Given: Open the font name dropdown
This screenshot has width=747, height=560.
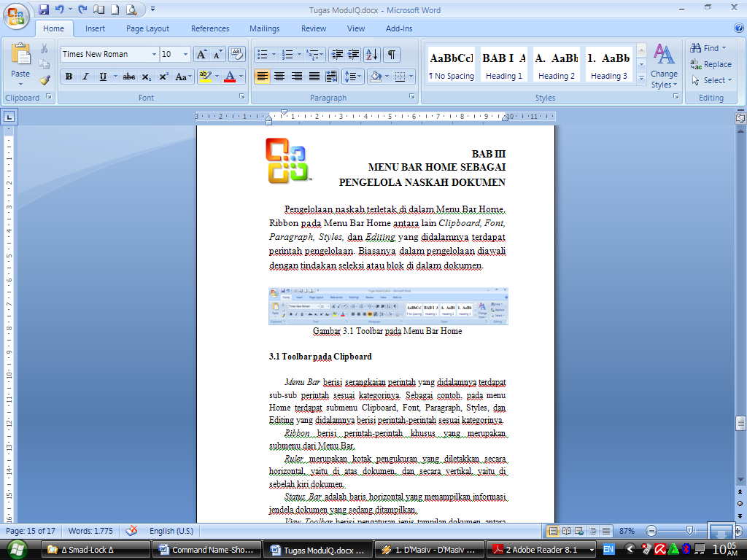Looking at the screenshot, I should click(154, 54).
